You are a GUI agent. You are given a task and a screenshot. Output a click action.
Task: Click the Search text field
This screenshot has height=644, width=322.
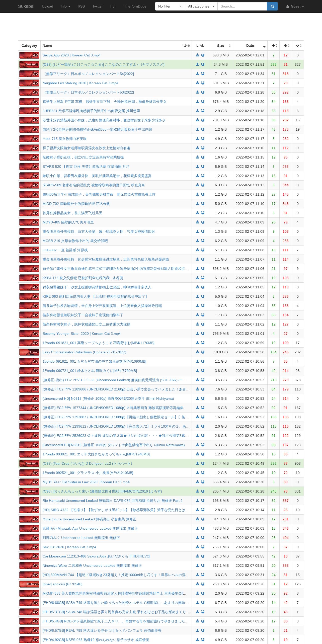242,6
